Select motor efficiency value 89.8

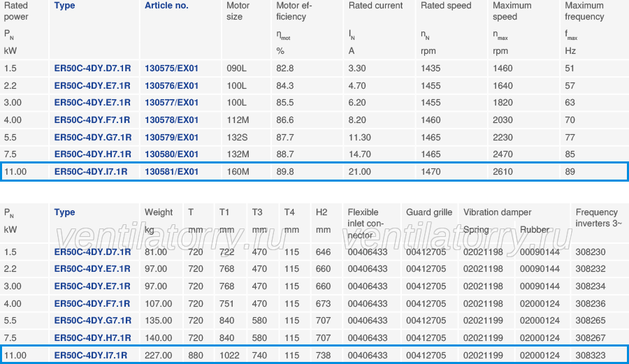point(285,172)
